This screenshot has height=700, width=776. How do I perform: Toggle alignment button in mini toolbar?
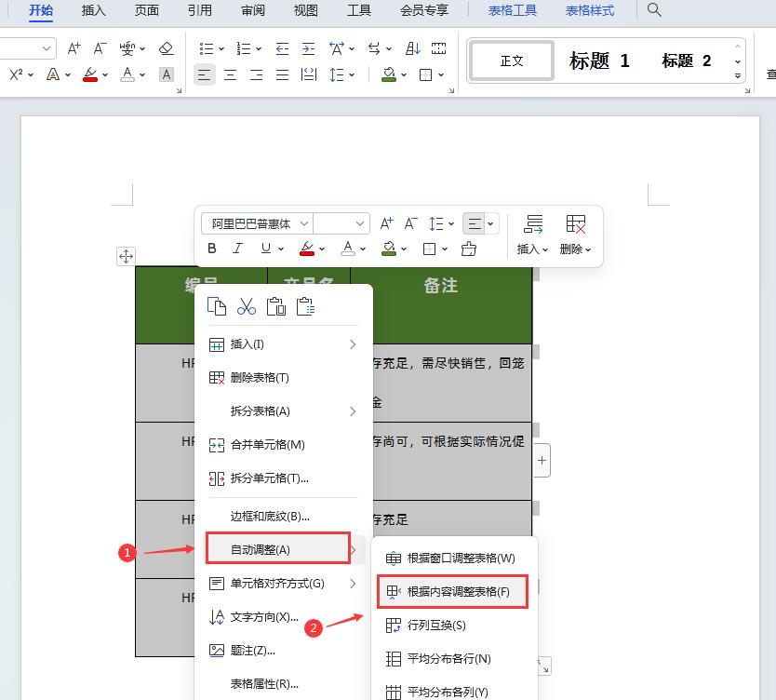click(475, 223)
